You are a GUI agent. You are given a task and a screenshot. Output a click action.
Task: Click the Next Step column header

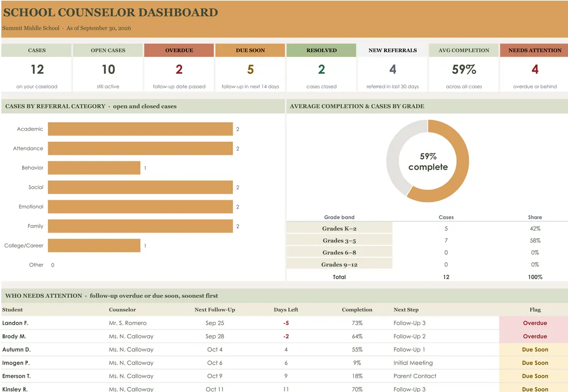tap(406, 309)
